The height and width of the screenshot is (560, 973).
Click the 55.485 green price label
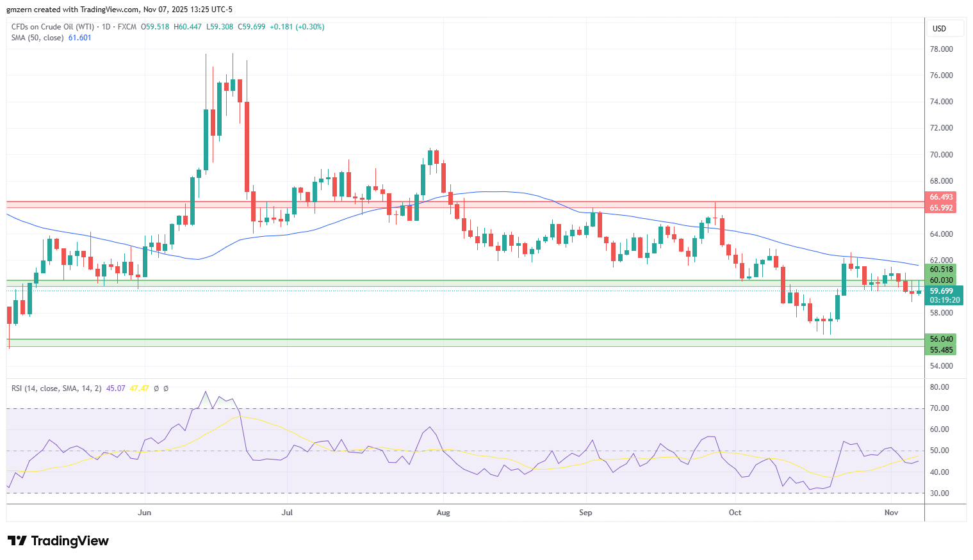[941, 350]
